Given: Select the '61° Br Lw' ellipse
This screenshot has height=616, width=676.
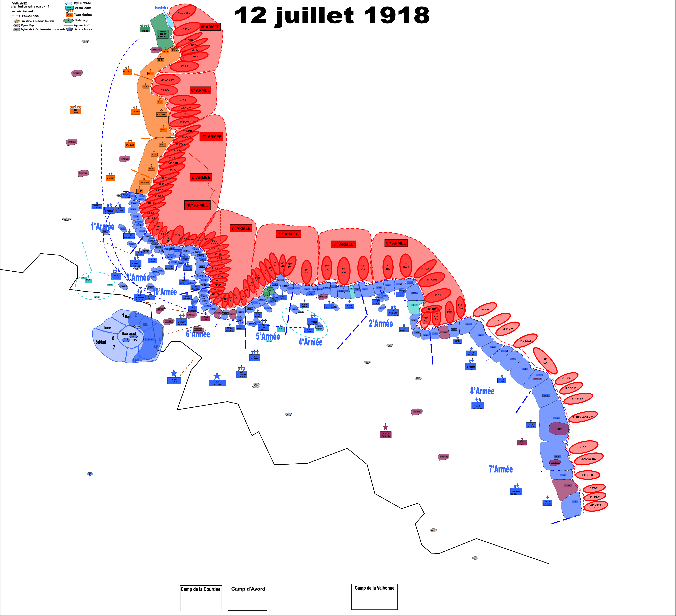Looking at the screenshot, I should pos(578,399).
